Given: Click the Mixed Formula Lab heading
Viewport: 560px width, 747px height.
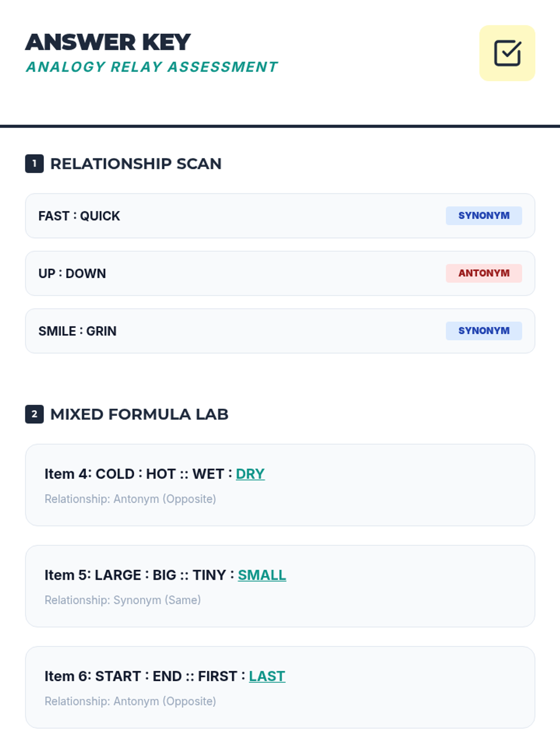Looking at the screenshot, I should coord(139,415).
